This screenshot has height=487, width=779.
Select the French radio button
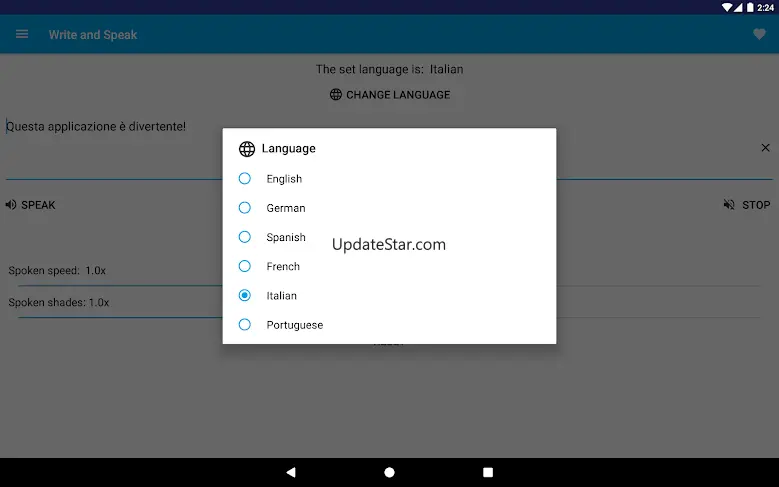pos(244,266)
